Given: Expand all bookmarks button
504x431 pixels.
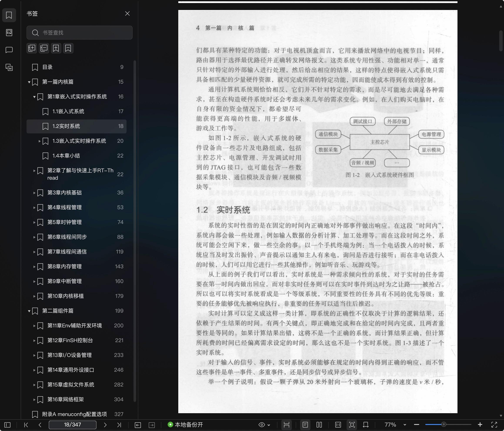Looking at the screenshot, I should [32, 48].
